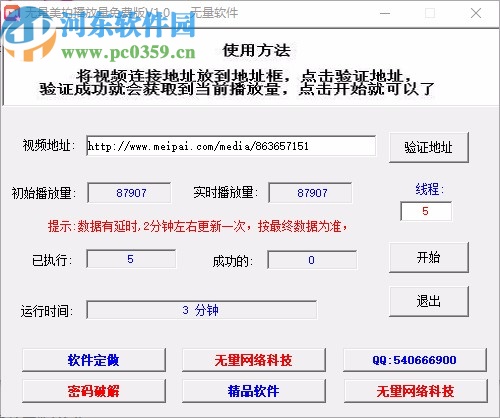500x418 pixels.
Task: Click the 线程 label
Action: click(x=429, y=189)
